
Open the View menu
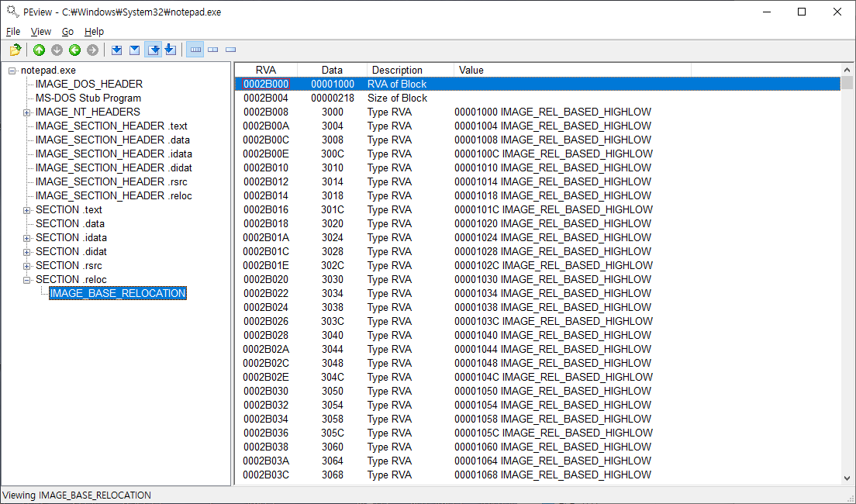point(41,32)
